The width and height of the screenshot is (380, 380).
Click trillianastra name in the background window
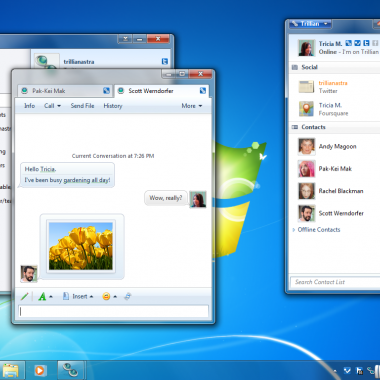click(79, 62)
